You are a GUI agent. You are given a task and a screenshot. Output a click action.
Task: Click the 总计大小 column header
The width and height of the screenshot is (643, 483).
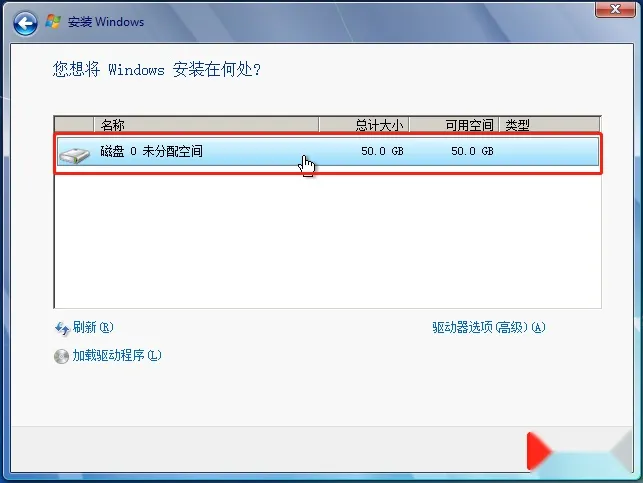[364, 125]
